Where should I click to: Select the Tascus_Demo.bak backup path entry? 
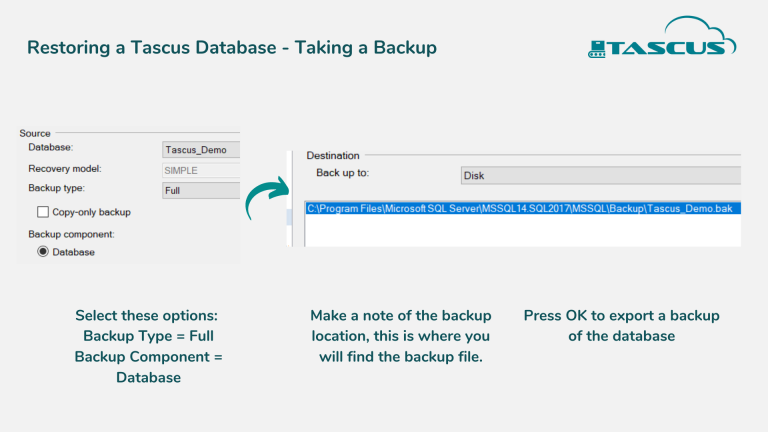click(x=523, y=209)
